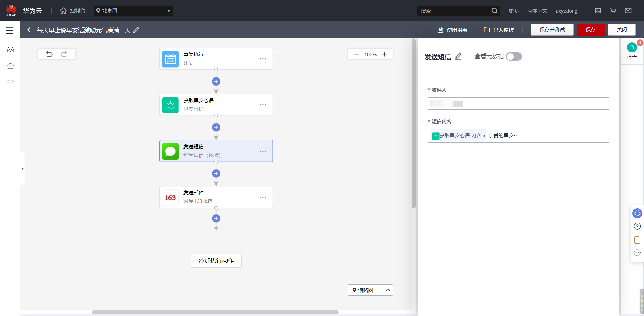Open the customer service headset icon
Viewport: 644px width, 316px height.
pos(637,213)
